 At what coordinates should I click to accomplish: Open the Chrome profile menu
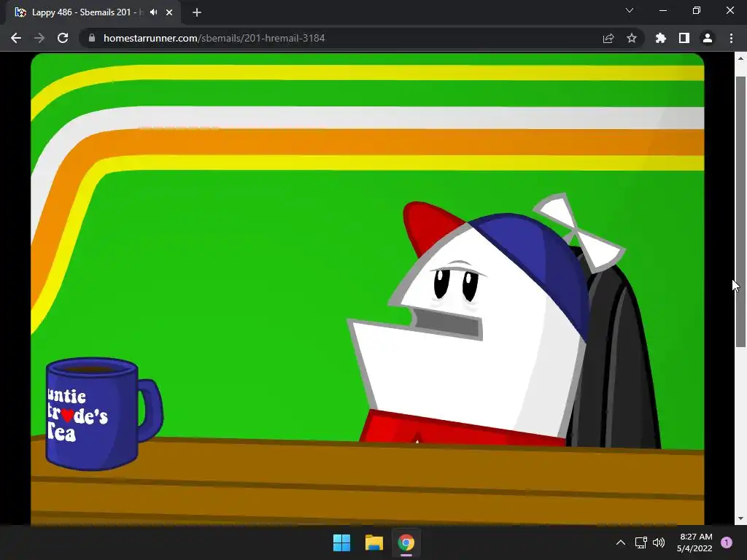click(x=708, y=38)
